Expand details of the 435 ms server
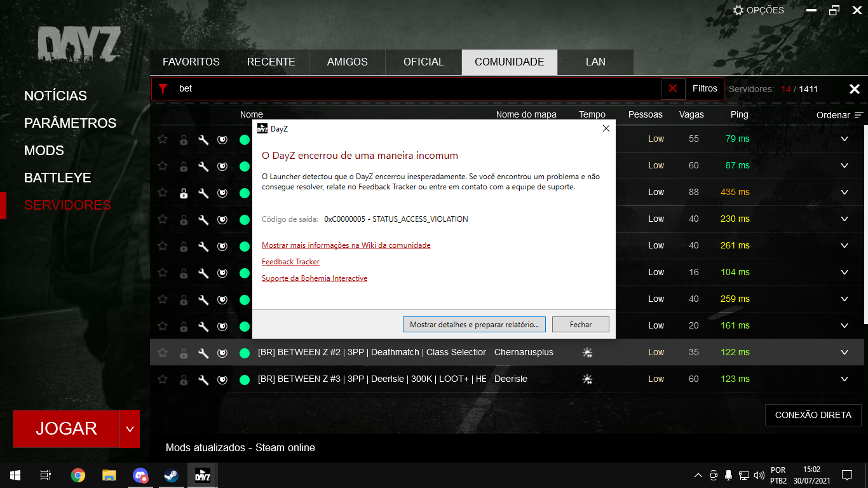The image size is (868, 488). tap(844, 193)
